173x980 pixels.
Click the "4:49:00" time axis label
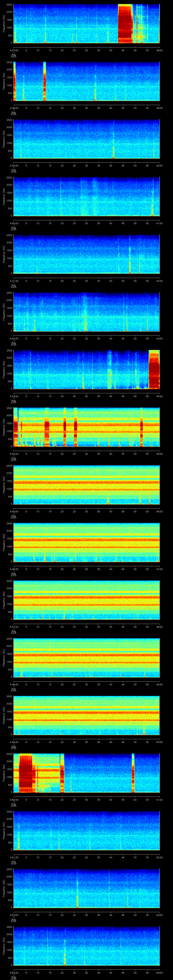coord(14,742)
